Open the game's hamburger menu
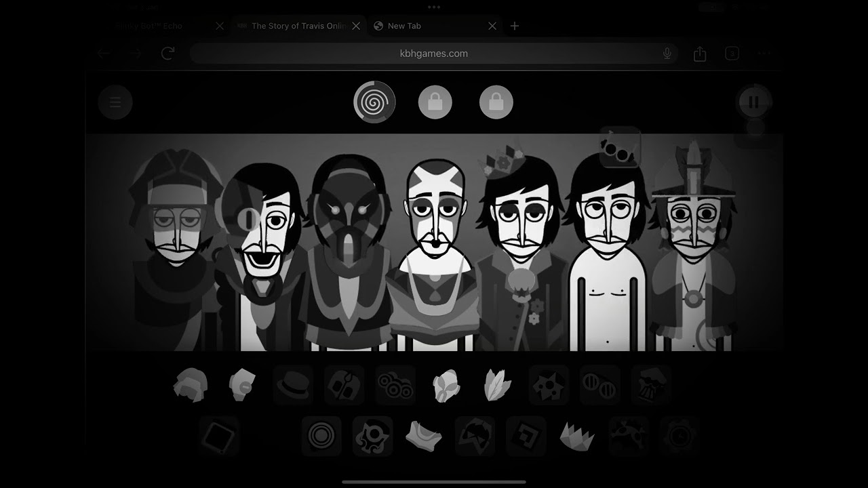 click(x=115, y=102)
